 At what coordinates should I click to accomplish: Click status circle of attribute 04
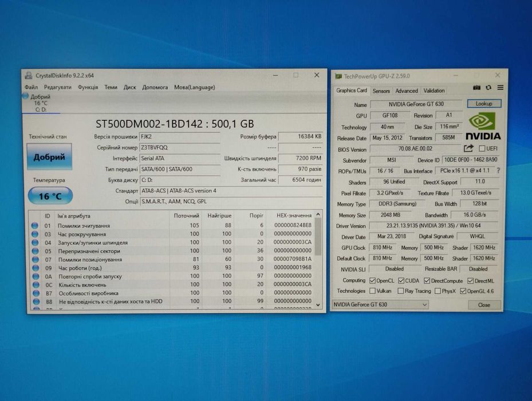[x=35, y=242]
